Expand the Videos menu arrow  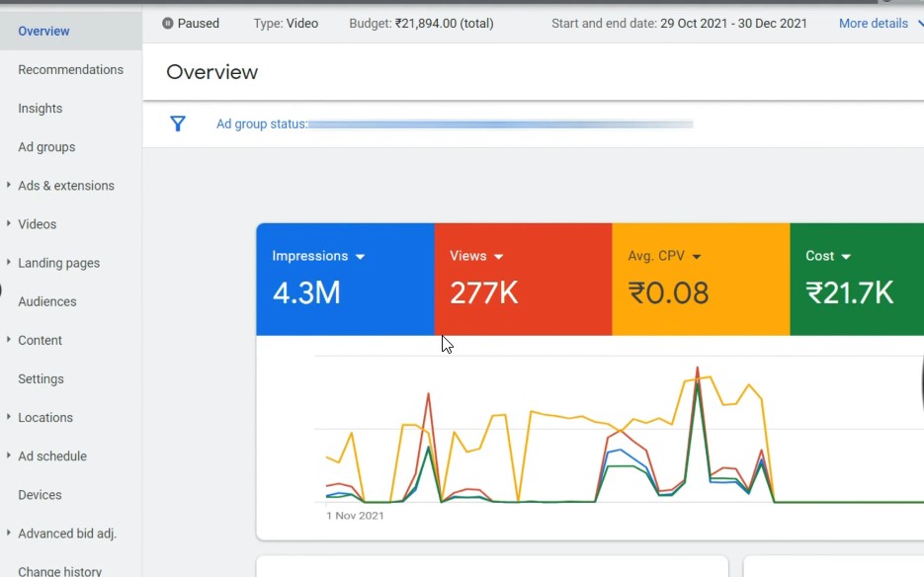pos(9,223)
